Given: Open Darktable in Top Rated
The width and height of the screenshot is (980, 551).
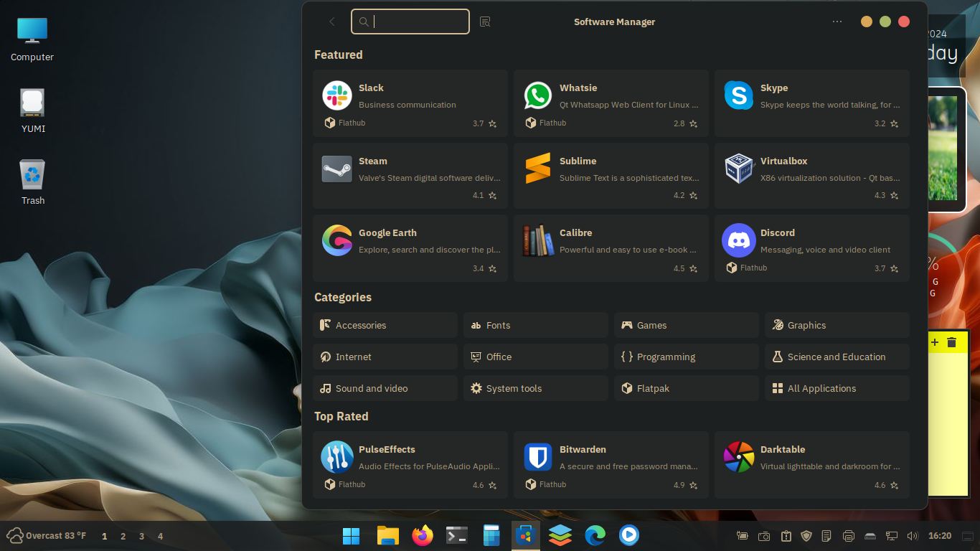Looking at the screenshot, I should click(812, 465).
